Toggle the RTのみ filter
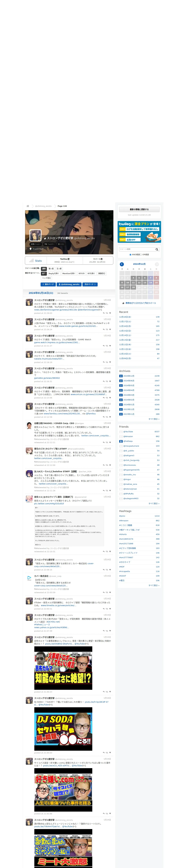Image resolution: width=186 pixels, height=868 pixels. click(x=82, y=274)
